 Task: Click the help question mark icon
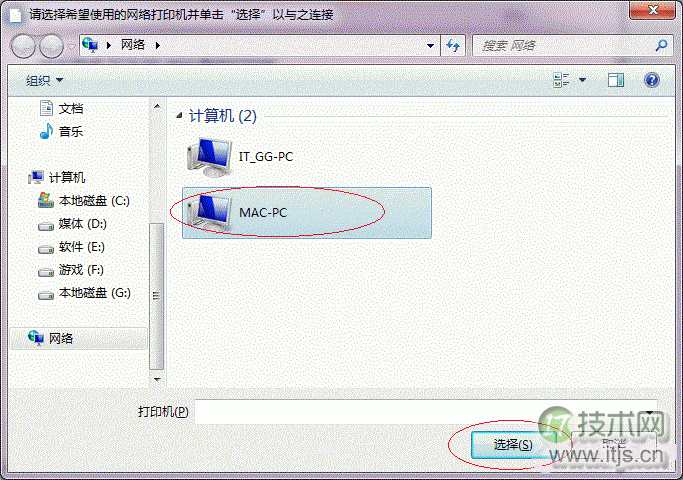point(652,80)
